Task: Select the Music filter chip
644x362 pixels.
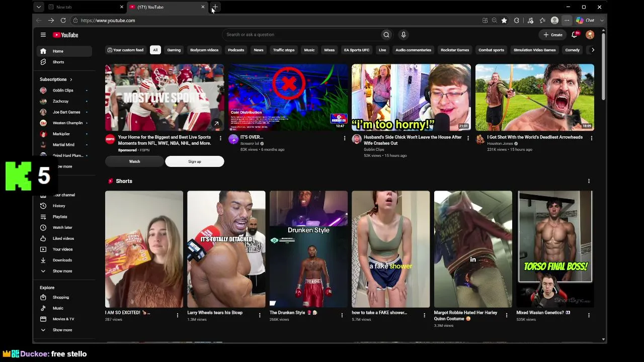Action: point(309,50)
